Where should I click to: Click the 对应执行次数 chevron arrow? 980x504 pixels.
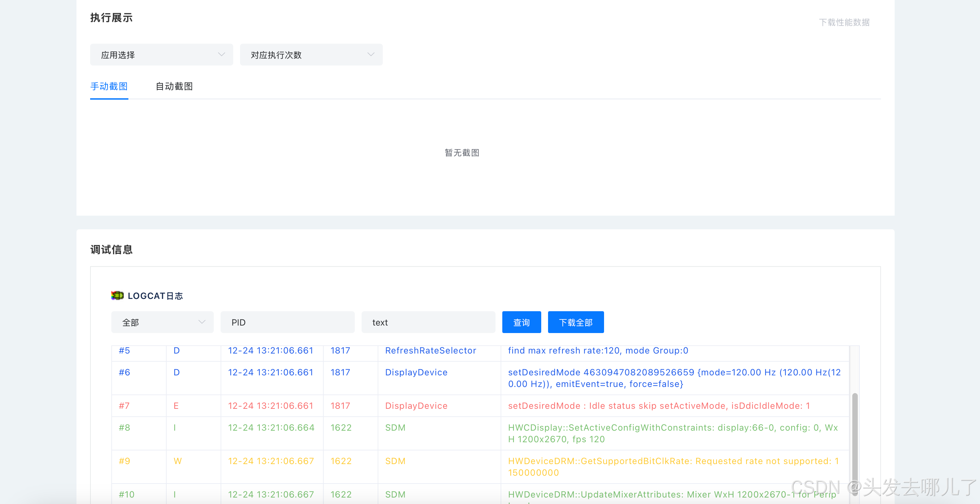coord(371,55)
